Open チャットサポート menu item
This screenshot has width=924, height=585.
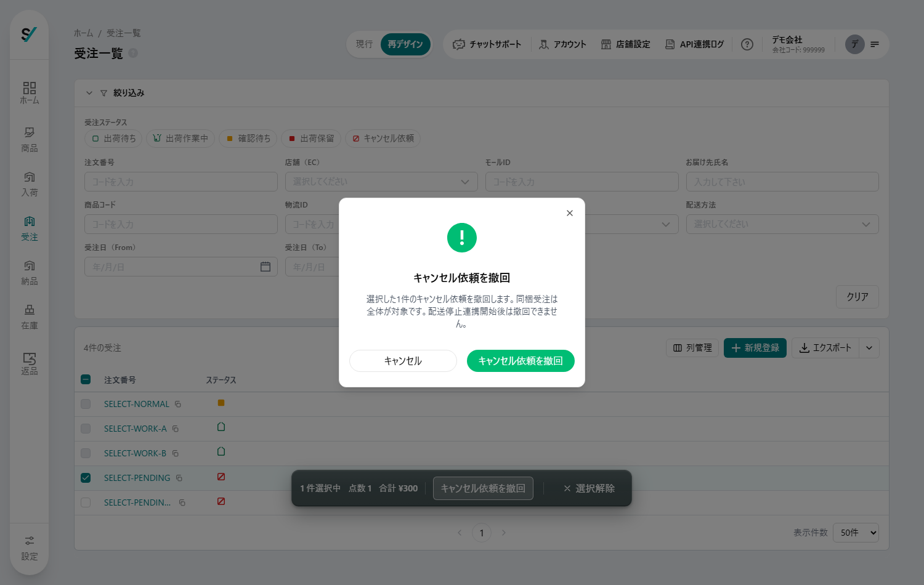point(487,44)
